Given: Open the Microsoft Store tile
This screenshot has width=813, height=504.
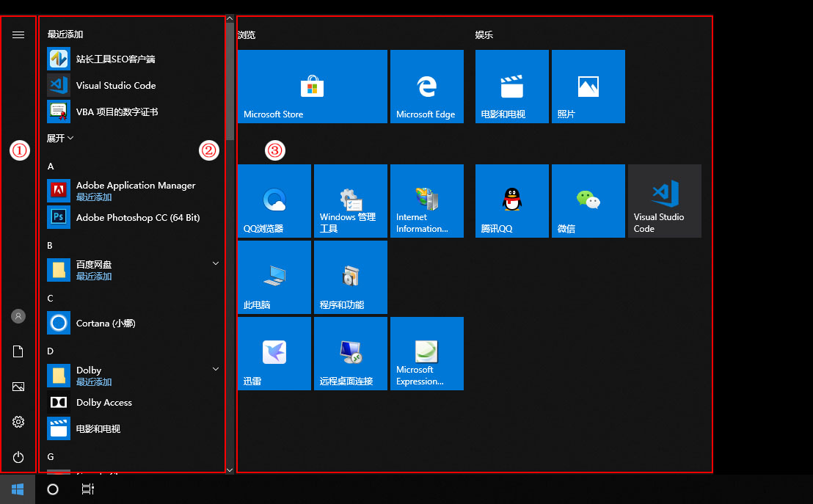Looking at the screenshot, I should tap(312, 87).
